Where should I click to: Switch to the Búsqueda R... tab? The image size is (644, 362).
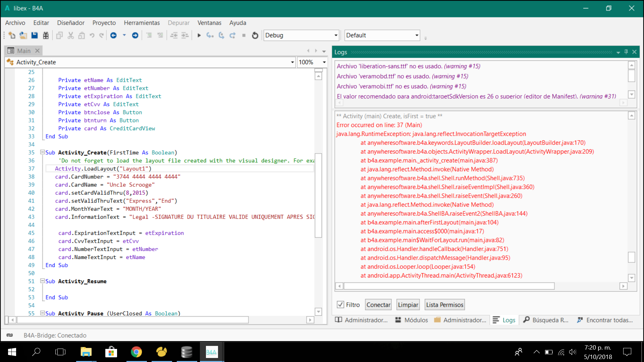click(546, 320)
